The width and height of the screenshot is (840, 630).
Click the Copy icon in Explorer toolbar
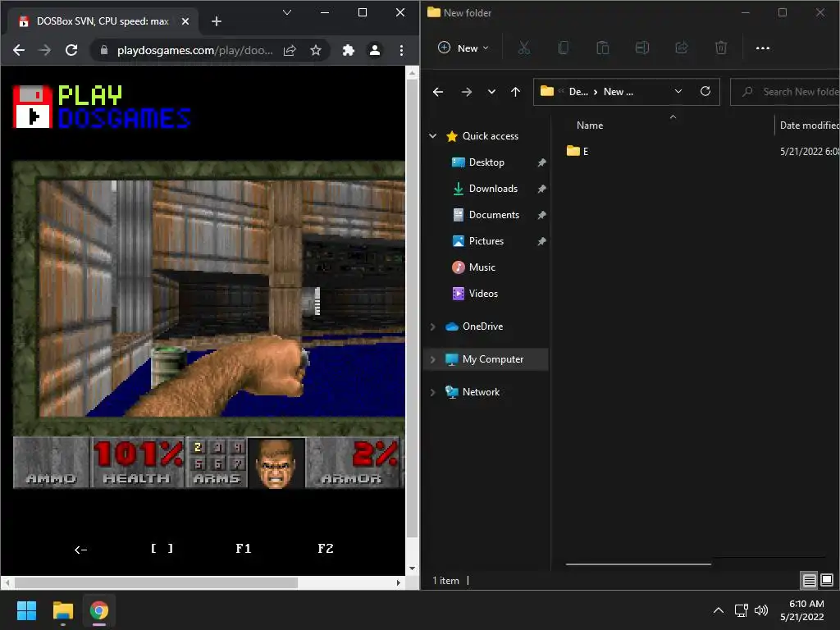(x=563, y=48)
